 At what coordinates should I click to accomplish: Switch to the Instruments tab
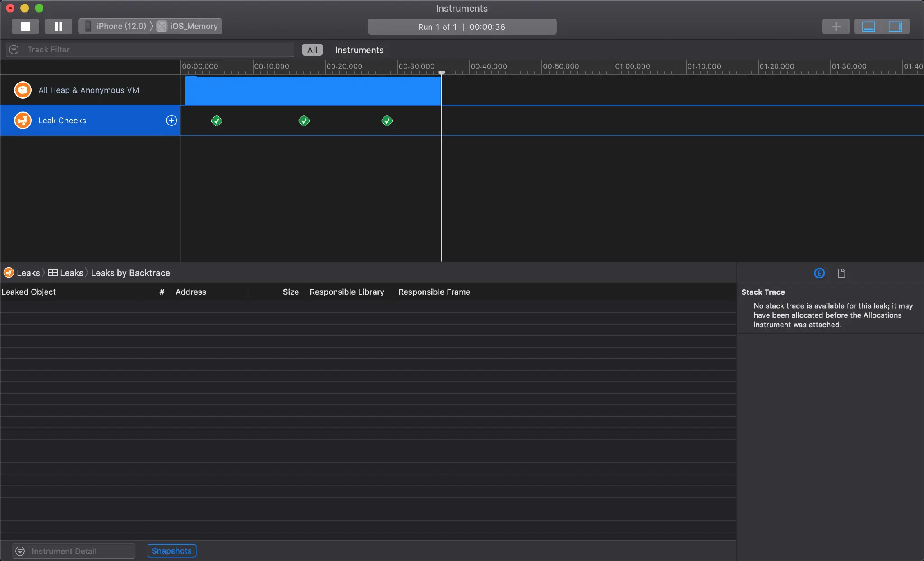pos(359,50)
